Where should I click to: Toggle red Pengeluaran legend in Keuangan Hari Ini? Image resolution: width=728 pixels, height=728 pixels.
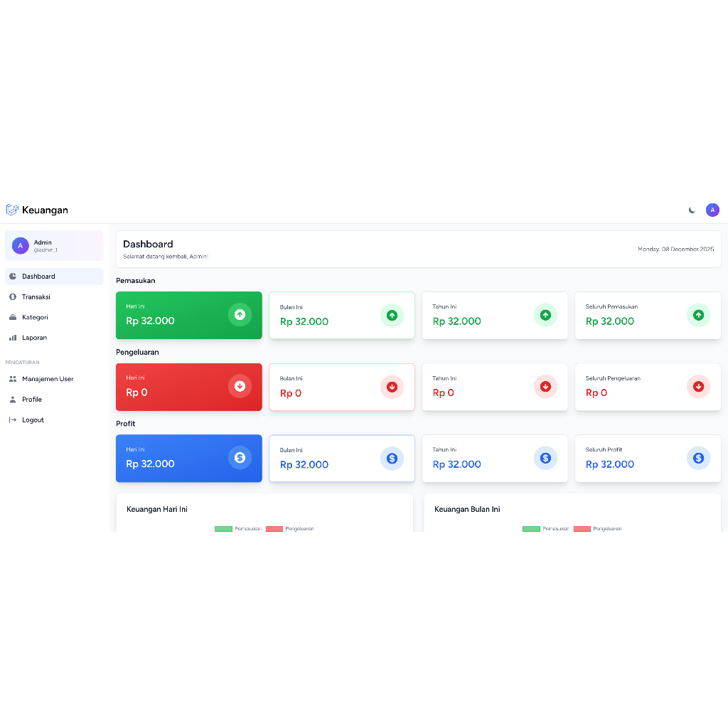coord(290,529)
